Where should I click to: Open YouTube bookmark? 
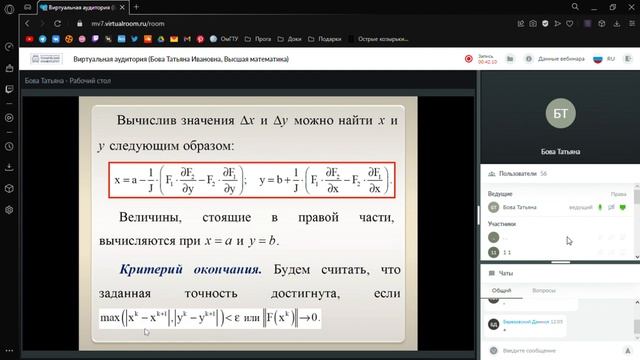pyautogui.click(x=29, y=39)
